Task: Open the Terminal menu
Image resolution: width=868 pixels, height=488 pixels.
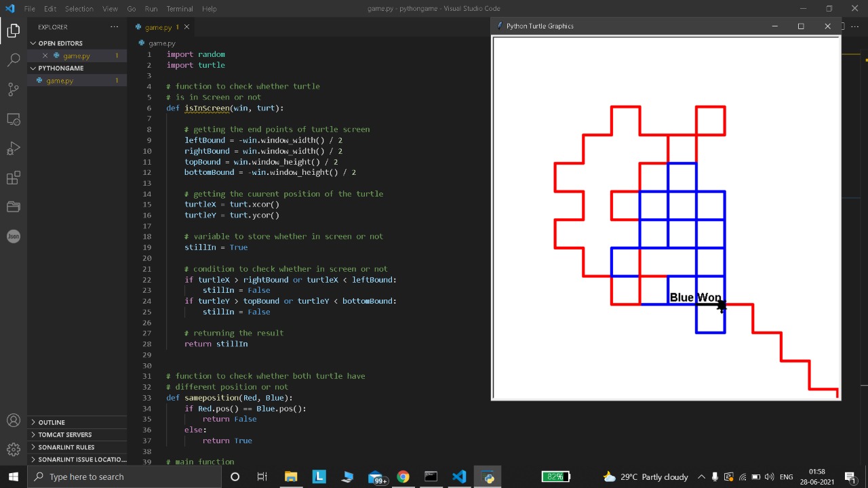Action: pyautogui.click(x=180, y=9)
